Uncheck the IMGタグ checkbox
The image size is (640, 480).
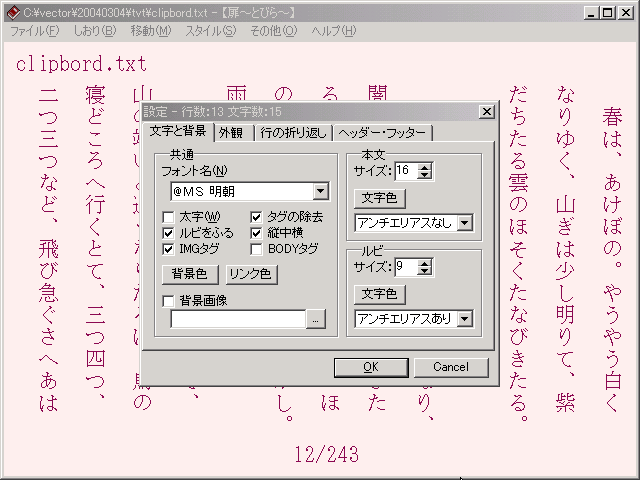click(169, 249)
